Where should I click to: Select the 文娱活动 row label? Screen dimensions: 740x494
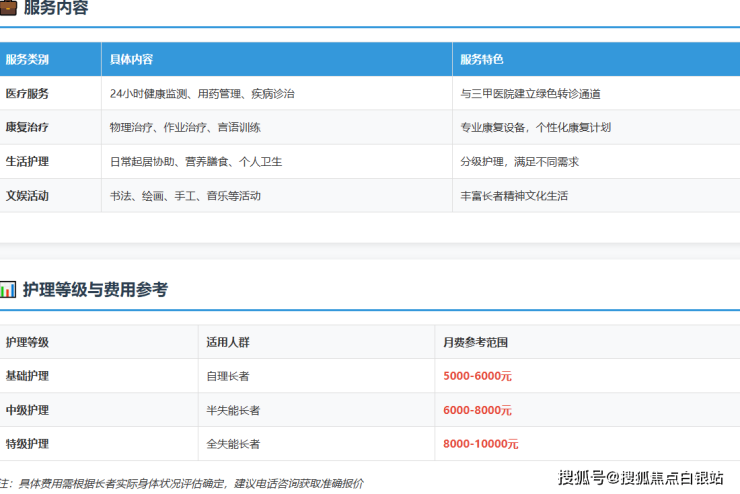tap(27, 196)
